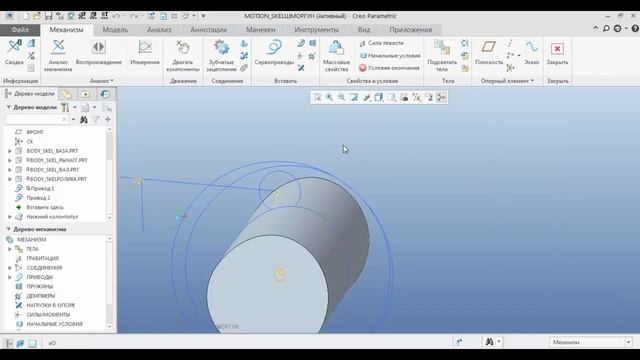Expand BODY_SKEL_БАЗА.PRT node
640x360 pixels.
click(10, 151)
